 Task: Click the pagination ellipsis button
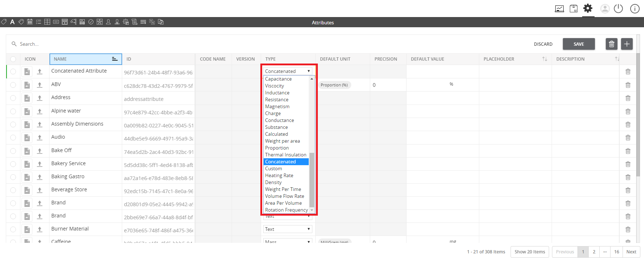coord(605,252)
